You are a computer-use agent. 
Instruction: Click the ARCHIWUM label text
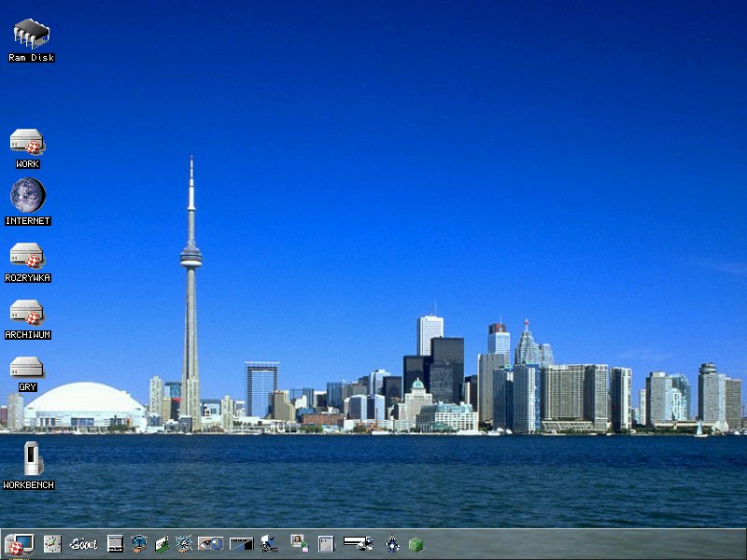(x=28, y=335)
